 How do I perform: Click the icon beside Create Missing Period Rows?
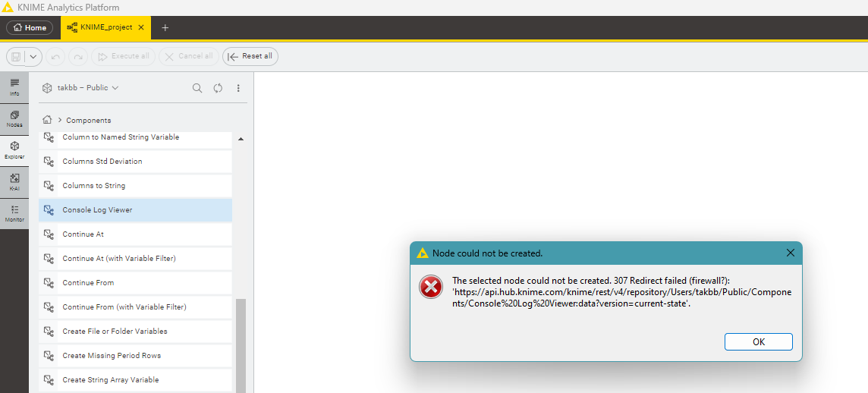tap(49, 356)
